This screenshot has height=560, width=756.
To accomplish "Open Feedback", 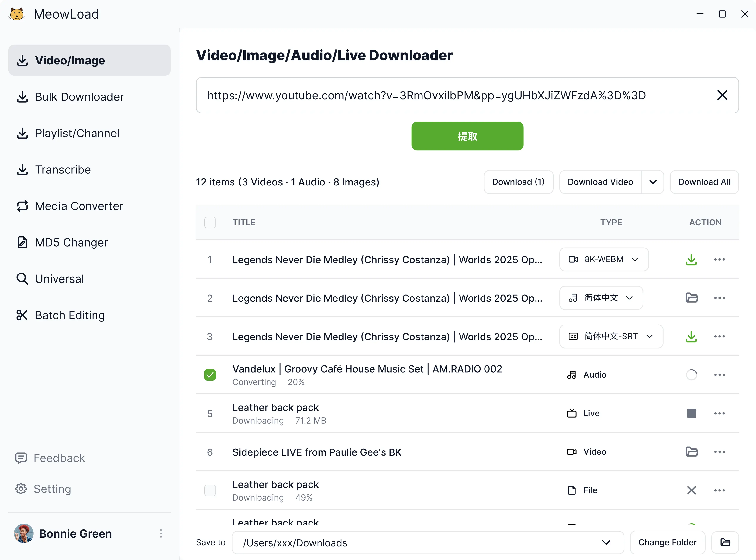I will (x=50, y=458).
